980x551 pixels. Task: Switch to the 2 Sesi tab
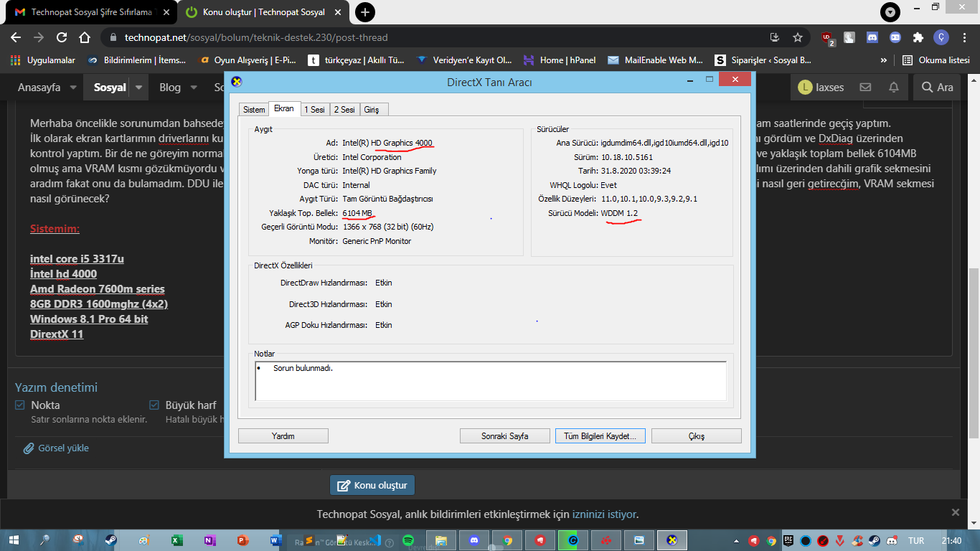tap(344, 109)
